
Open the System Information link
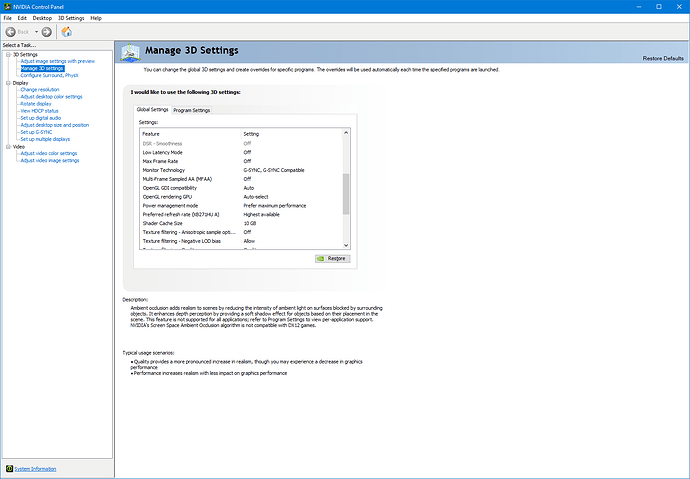pyautogui.click(x=35, y=468)
